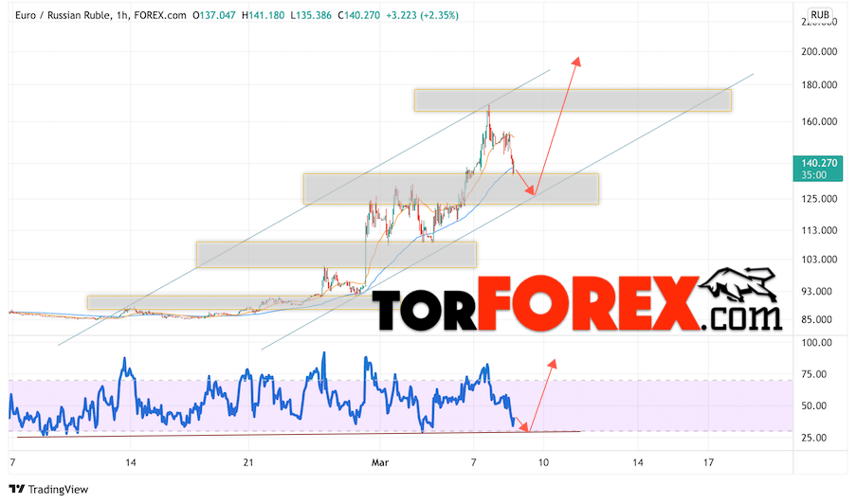Select the 1h timeframe label
Viewport: 856px width, 504px height.
pos(121,15)
